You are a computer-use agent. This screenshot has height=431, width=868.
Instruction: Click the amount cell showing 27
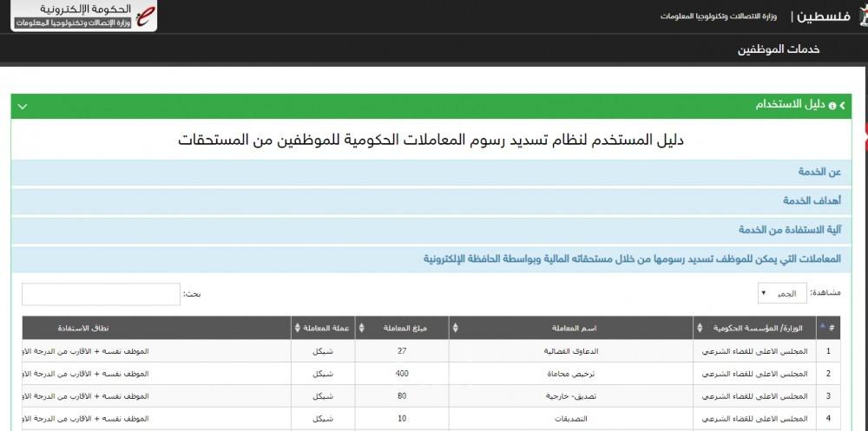click(x=402, y=350)
